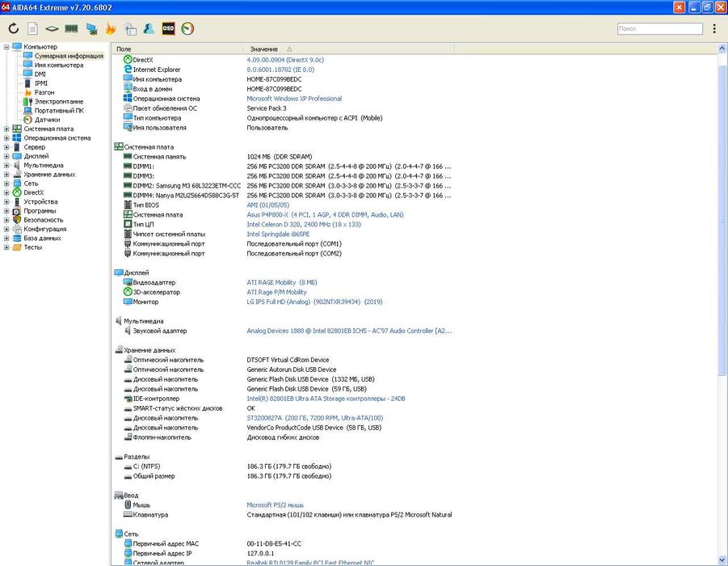Collapse the Компьютер tree node

click(x=6, y=47)
